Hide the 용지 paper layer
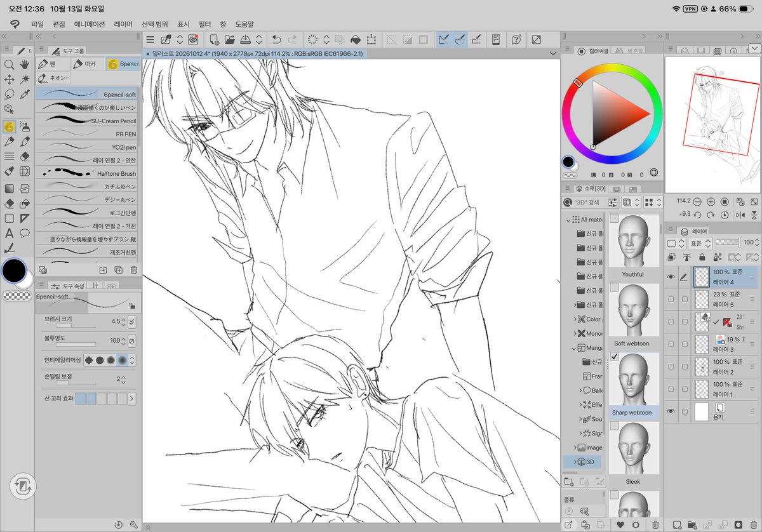Image resolution: width=762 pixels, height=532 pixels. pyautogui.click(x=671, y=411)
